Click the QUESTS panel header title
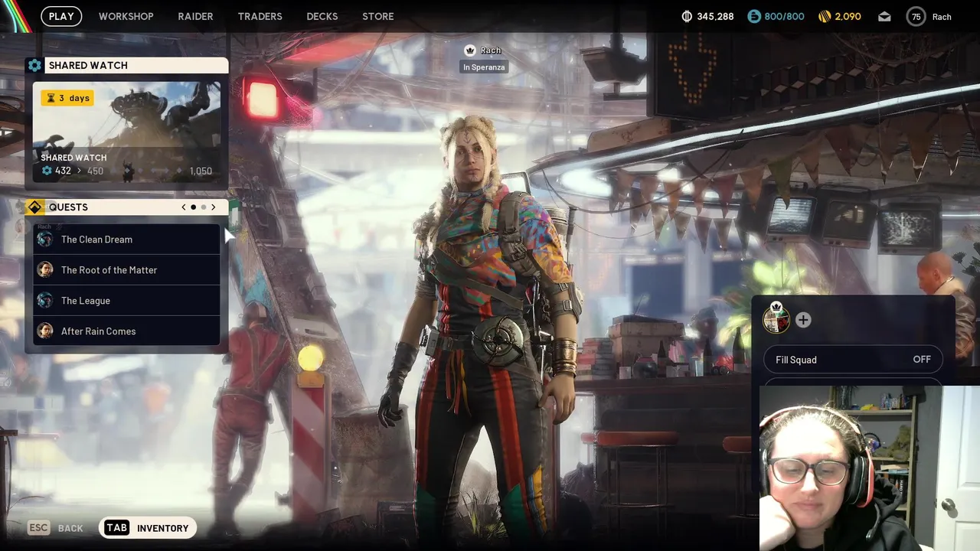 click(68, 207)
